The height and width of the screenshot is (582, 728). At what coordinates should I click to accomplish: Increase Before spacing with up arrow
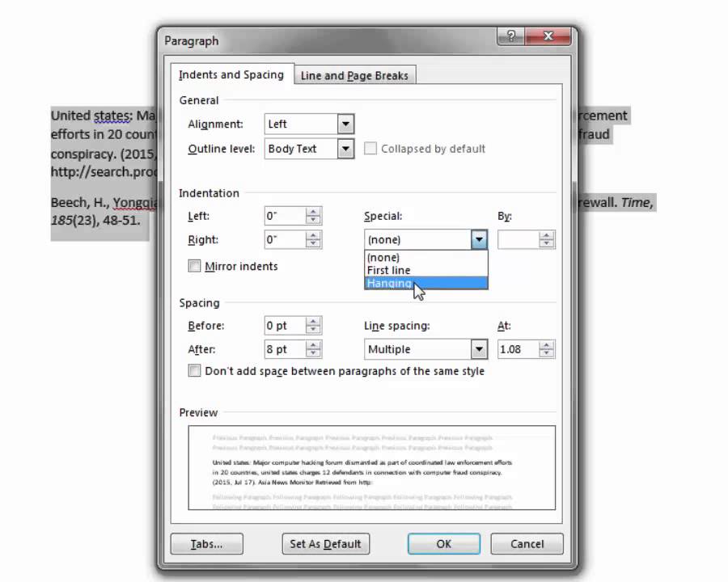313,321
